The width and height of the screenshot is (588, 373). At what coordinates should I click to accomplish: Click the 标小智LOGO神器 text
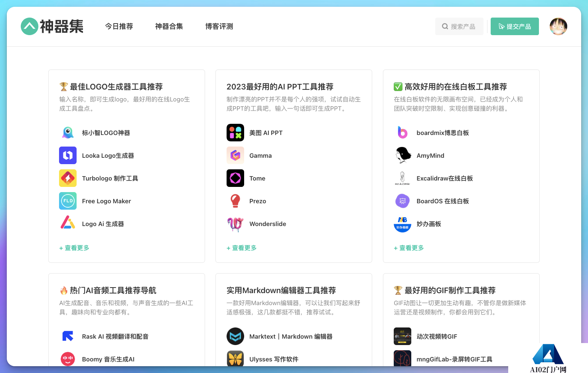106,133
